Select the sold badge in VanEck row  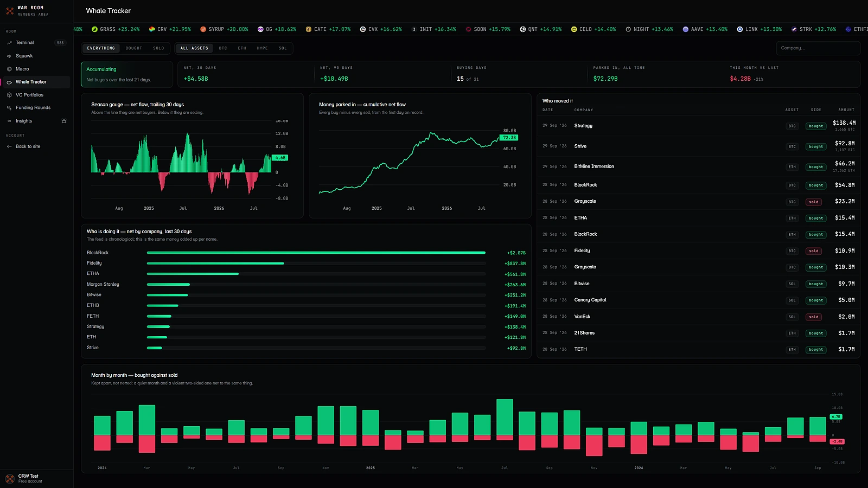pyautogui.click(x=814, y=317)
